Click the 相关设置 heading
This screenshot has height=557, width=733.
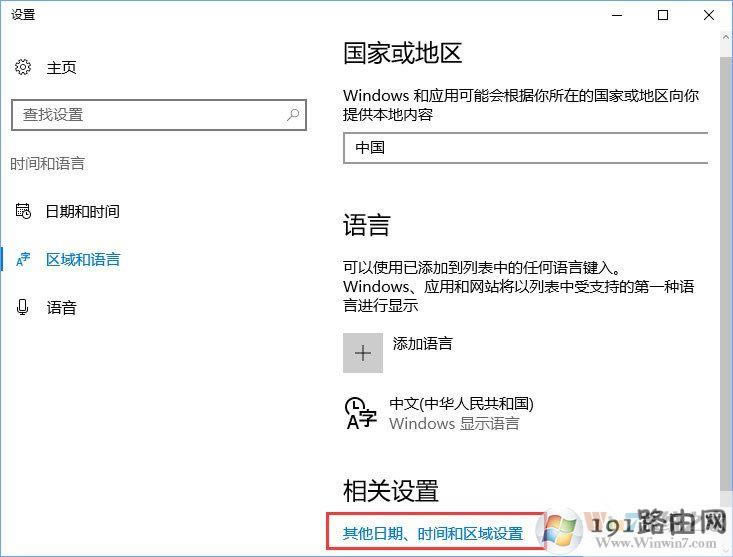(391, 491)
